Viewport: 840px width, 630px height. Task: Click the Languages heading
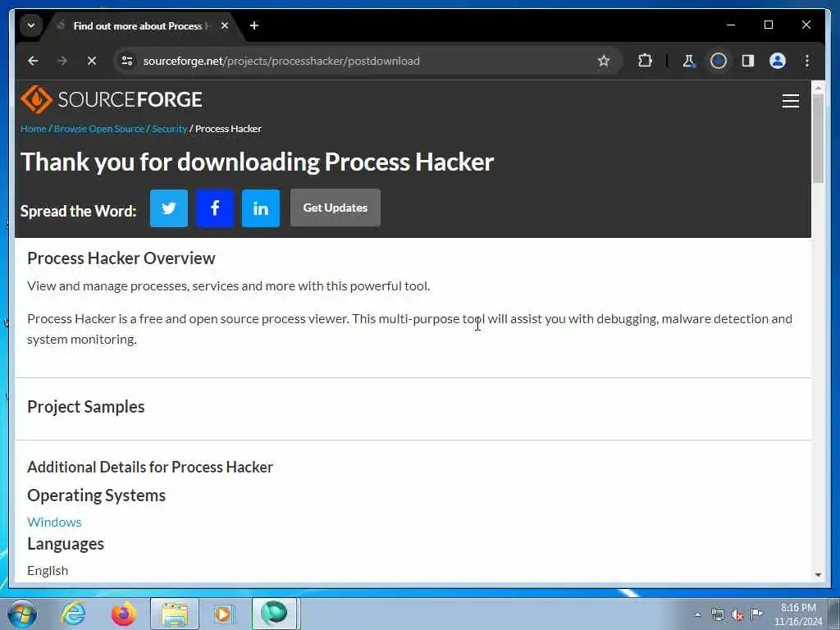point(66,544)
